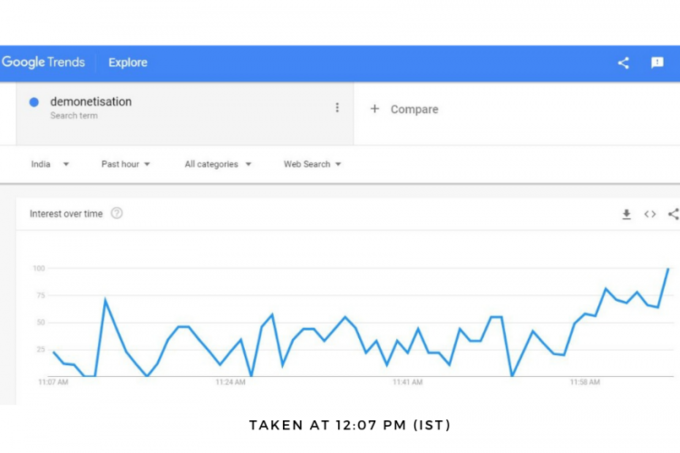The image size is (680, 453).
Task: Click the plus icon beside Compare
Action: 375,109
